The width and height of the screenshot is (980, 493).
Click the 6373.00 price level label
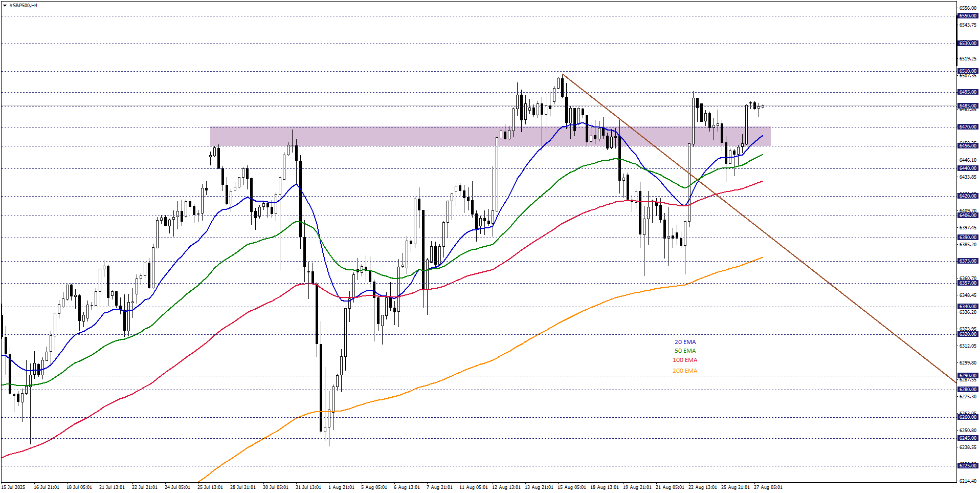click(968, 261)
